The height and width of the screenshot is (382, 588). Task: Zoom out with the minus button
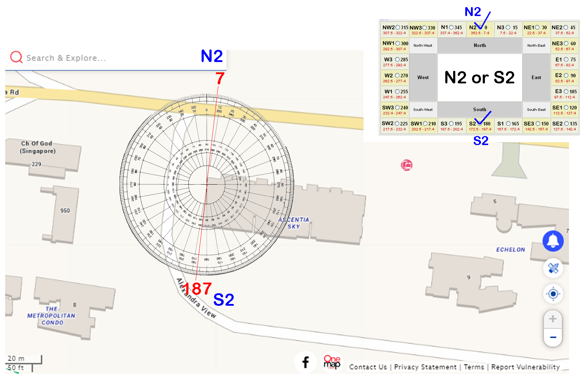[x=553, y=337]
